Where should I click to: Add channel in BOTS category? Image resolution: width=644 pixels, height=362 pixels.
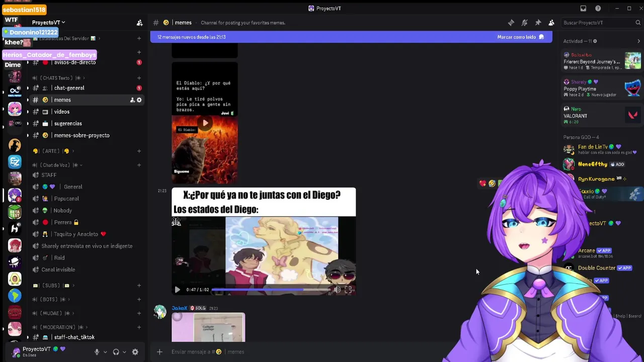tap(139, 299)
